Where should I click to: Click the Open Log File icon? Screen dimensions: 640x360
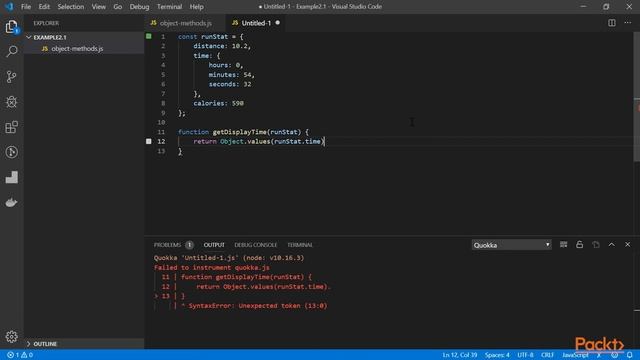[596, 244]
